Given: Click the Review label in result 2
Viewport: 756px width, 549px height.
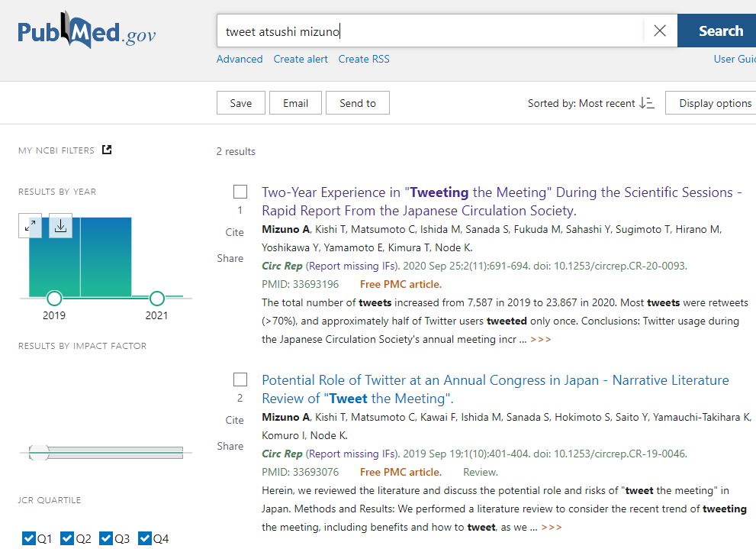Looking at the screenshot, I should (480, 473).
